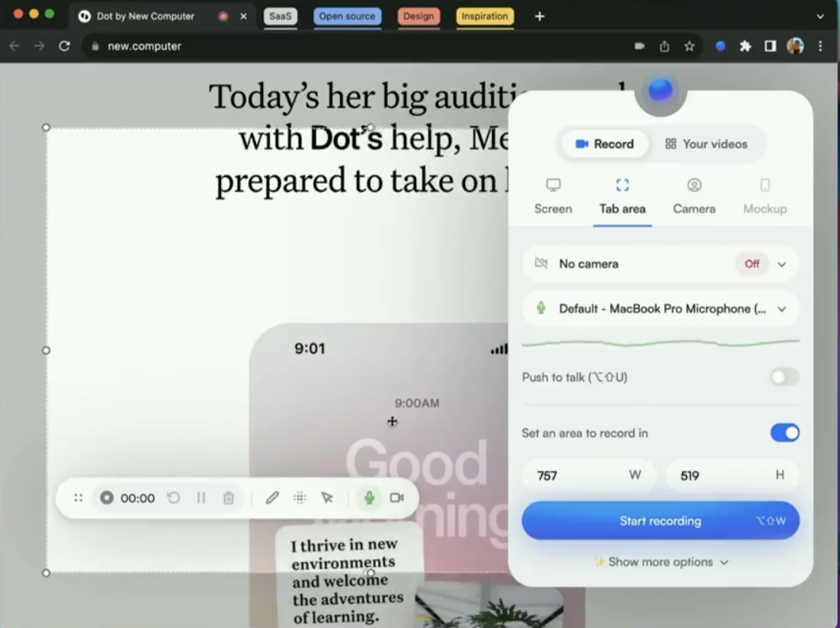Open the tab search chevron in the tab strip

pos(820,16)
